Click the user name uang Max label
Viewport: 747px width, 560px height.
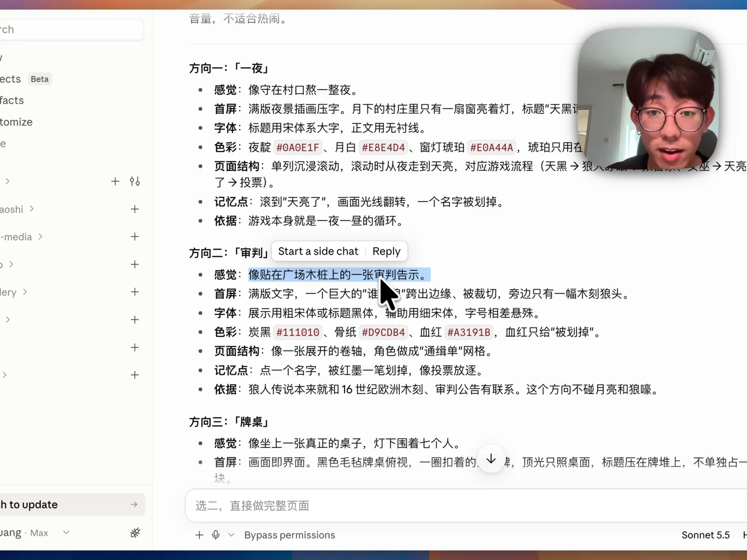pos(24,532)
